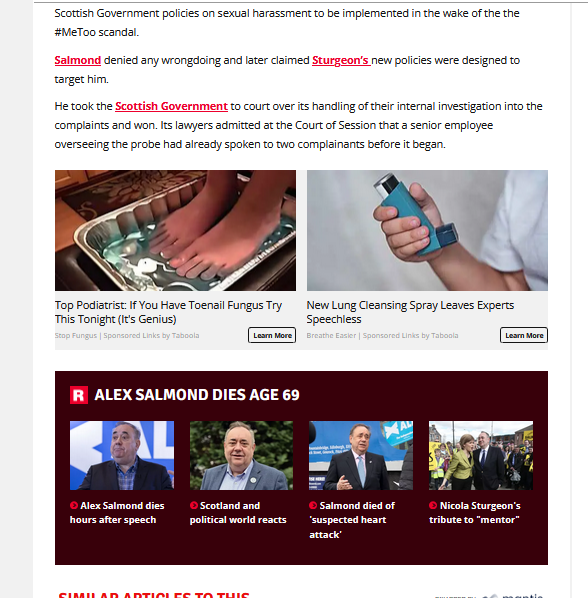
Task: Click arrow icon beside 'Alex Salmond dies'
Action: (x=74, y=505)
